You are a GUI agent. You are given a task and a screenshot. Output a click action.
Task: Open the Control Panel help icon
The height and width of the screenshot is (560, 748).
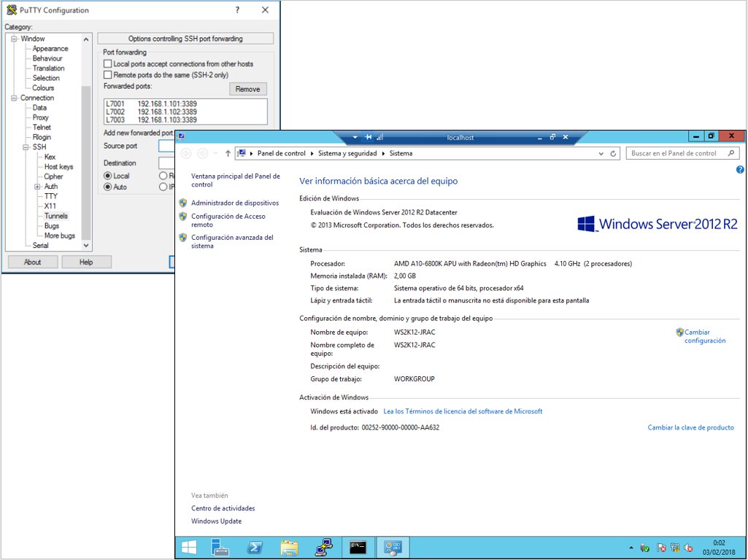pos(740,170)
